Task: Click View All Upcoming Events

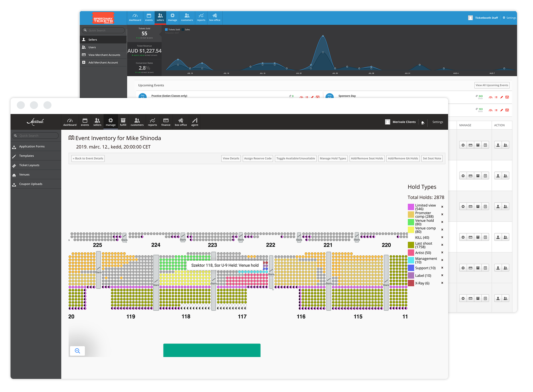Action: [x=492, y=85]
